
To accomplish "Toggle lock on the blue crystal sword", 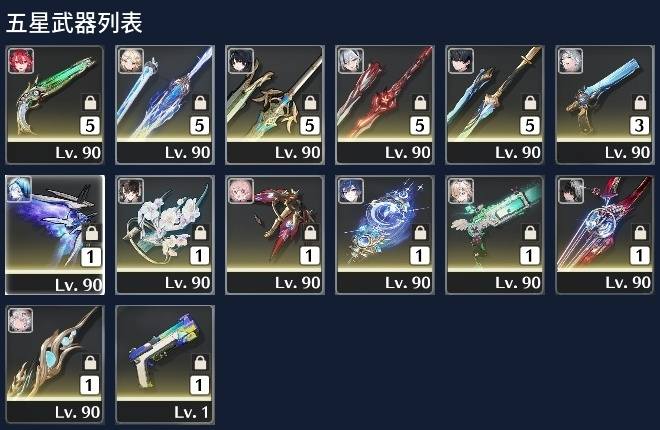I will [x=200, y=103].
